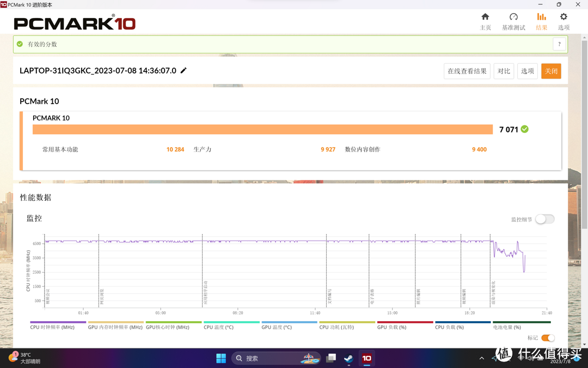
Task: Open the 主页 home icon
Action: [485, 21]
